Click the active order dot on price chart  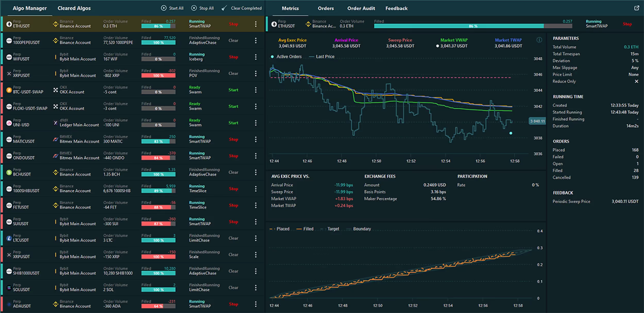[x=511, y=133]
